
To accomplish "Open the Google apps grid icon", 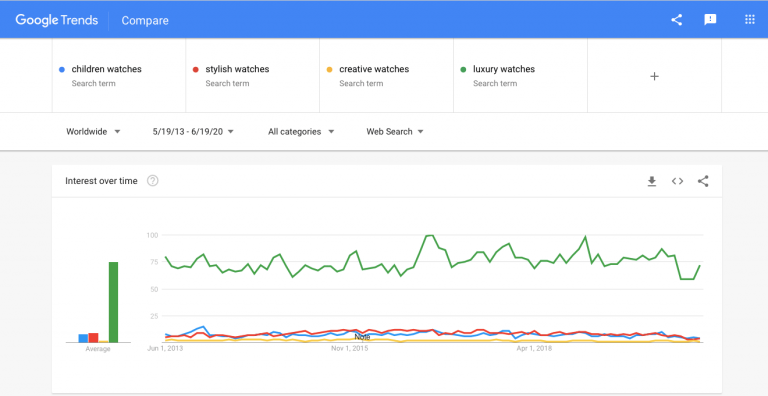I will (x=749, y=20).
